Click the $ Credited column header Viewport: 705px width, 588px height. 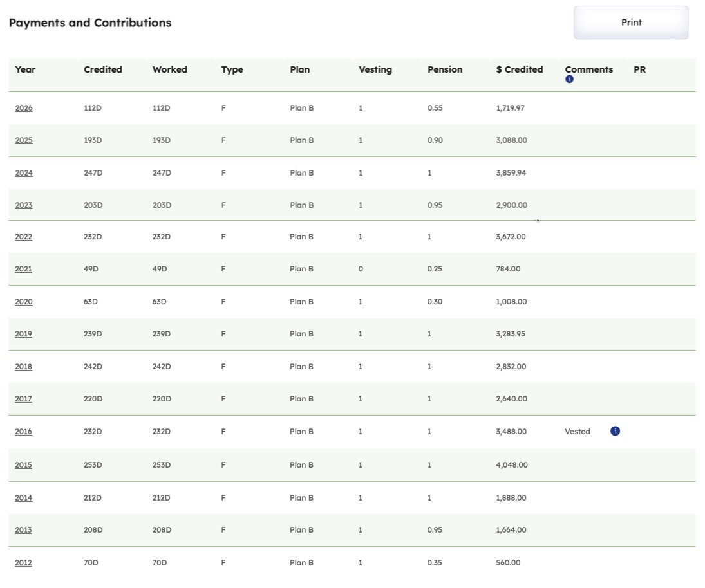(x=520, y=69)
